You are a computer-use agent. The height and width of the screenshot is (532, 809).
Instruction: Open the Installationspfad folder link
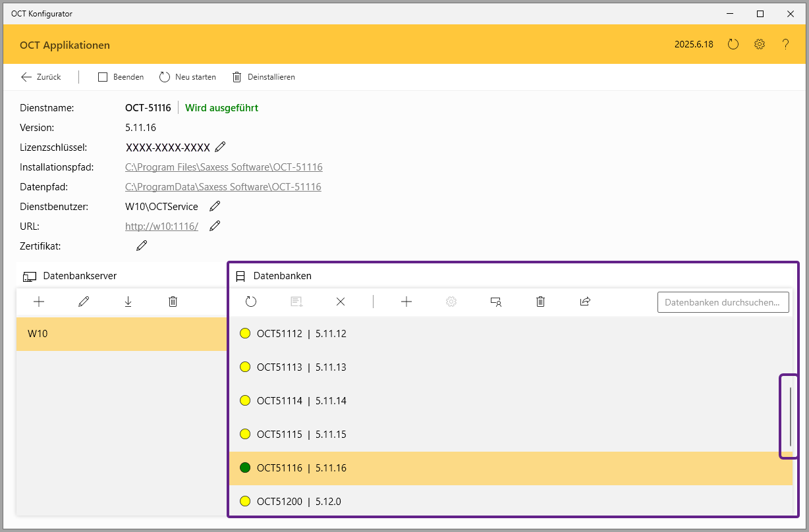(223, 167)
